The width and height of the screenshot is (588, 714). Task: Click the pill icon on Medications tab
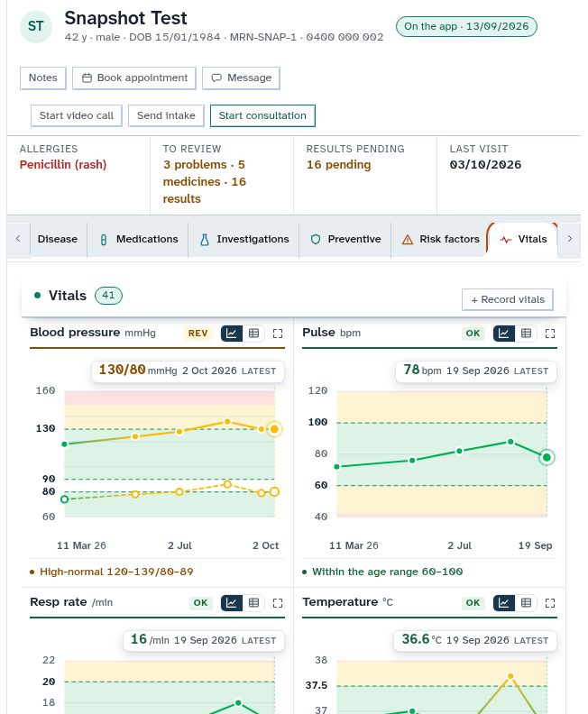(104, 240)
